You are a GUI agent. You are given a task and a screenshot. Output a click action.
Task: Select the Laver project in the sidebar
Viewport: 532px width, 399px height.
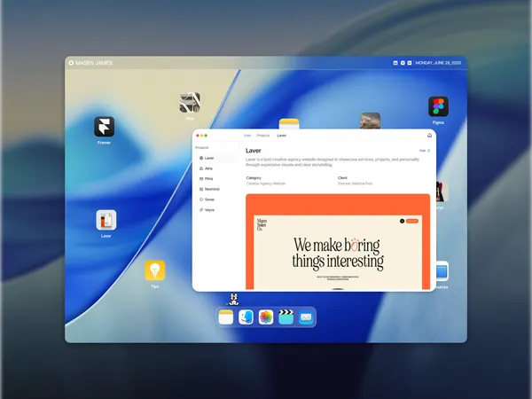[x=217, y=158]
